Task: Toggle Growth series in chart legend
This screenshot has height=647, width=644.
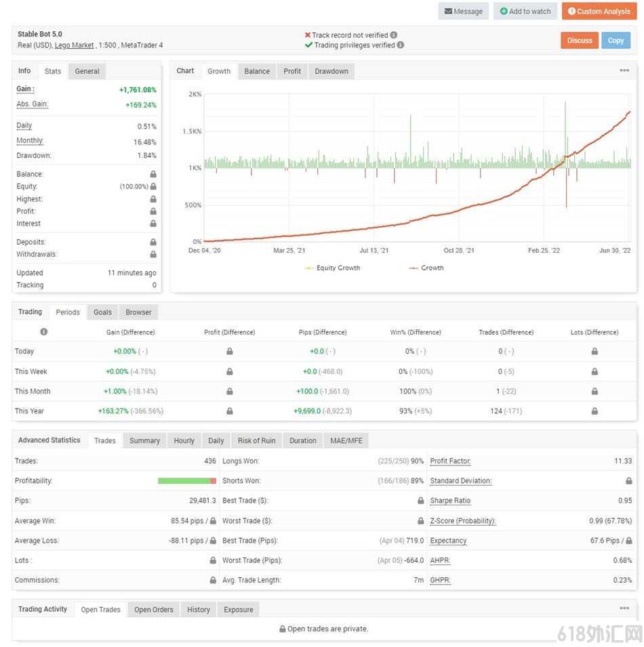Action: tap(426, 268)
